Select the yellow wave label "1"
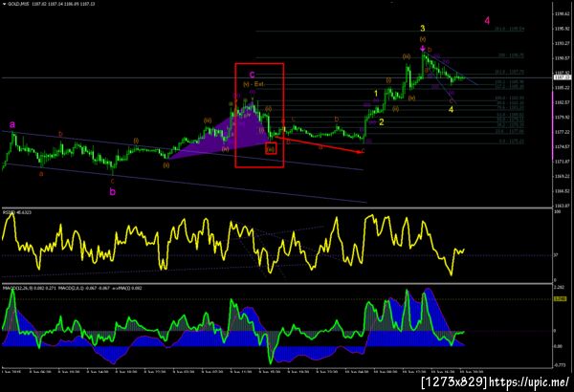 376,94
